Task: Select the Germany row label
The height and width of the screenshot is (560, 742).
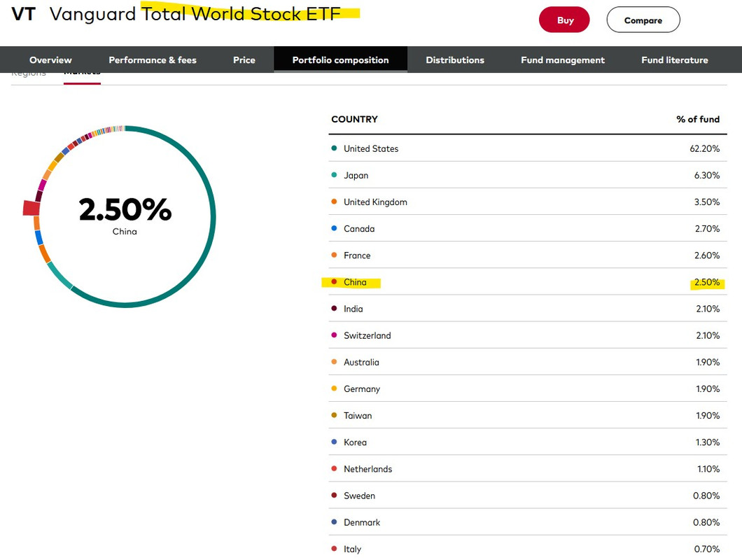Action: point(361,389)
